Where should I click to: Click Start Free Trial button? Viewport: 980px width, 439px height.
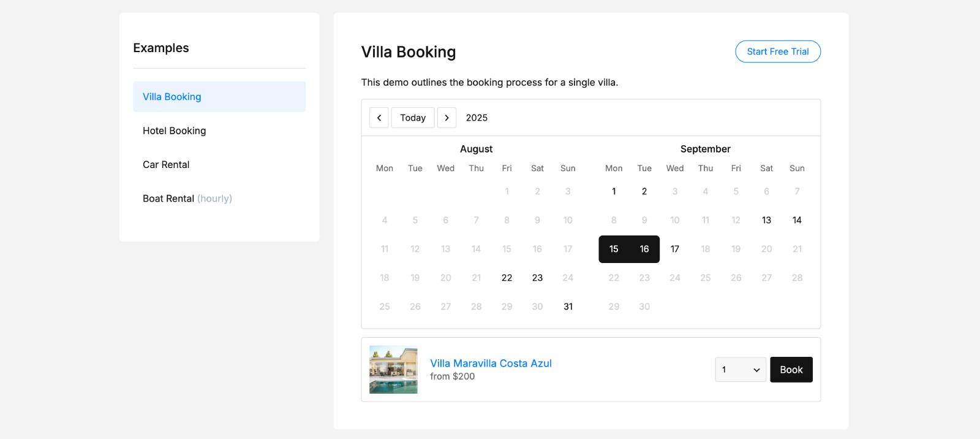(x=778, y=52)
